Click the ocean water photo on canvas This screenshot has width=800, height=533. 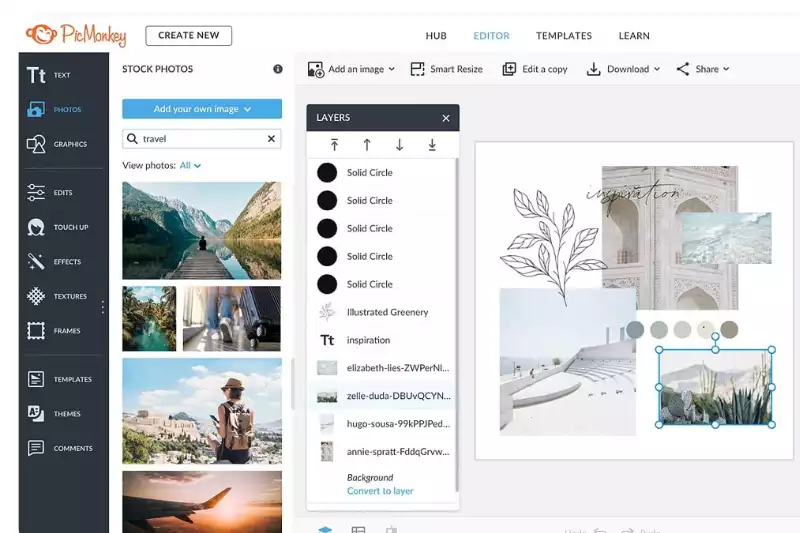pos(727,238)
